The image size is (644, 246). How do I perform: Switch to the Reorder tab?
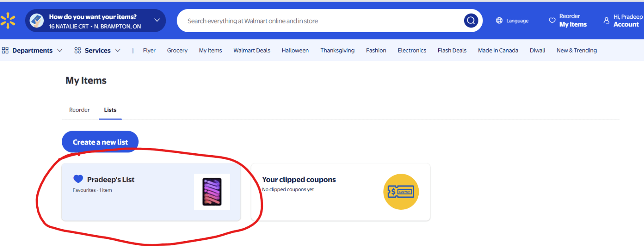pyautogui.click(x=79, y=110)
